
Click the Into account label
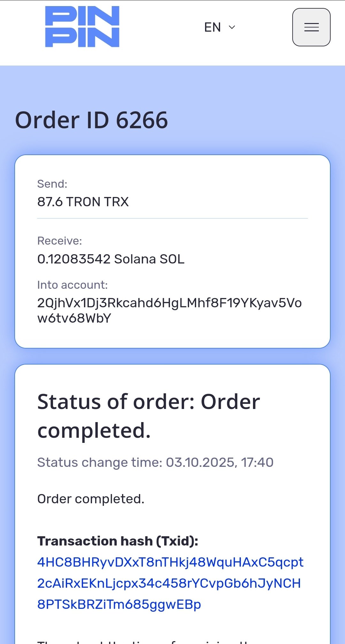click(x=72, y=285)
